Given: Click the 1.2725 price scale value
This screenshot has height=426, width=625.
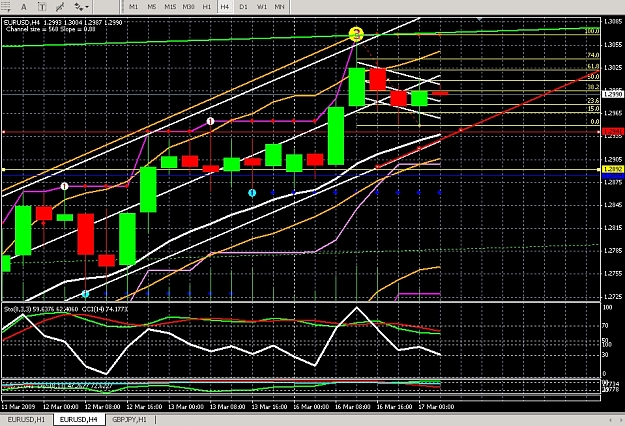Looking at the screenshot, I should click(613, 296).
